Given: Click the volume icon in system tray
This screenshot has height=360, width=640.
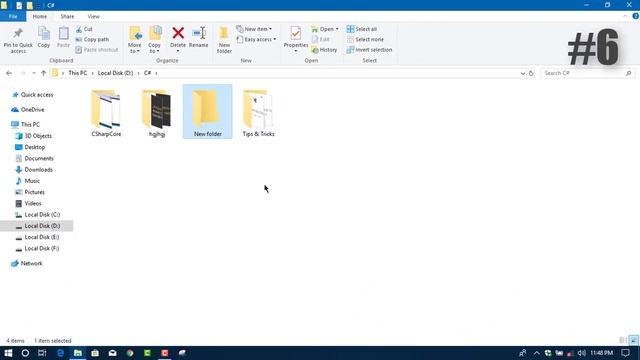Looking at the screenshot, I should click(582, 353).
